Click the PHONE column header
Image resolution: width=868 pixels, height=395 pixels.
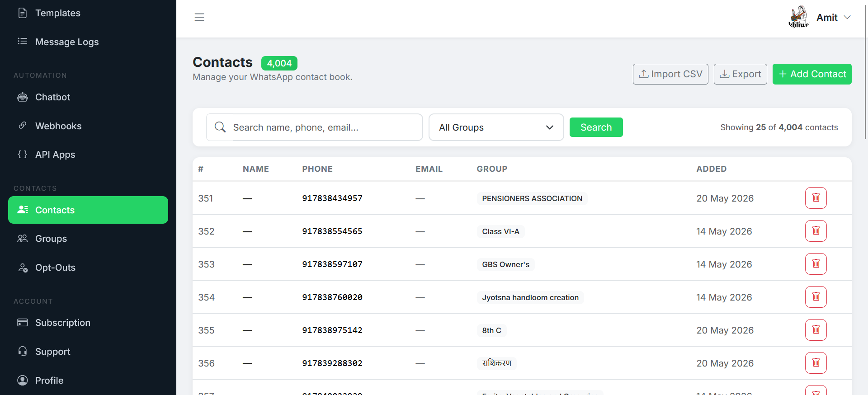(317, 169)
